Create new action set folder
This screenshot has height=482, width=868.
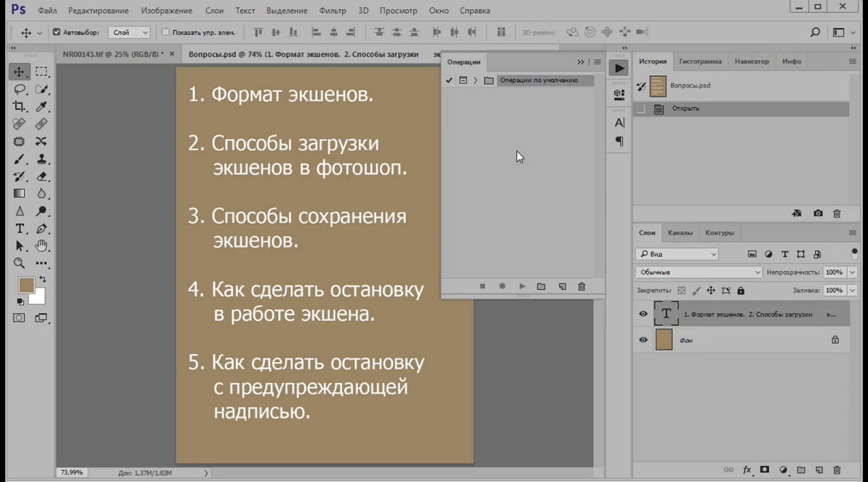click(x=541, y=287)
